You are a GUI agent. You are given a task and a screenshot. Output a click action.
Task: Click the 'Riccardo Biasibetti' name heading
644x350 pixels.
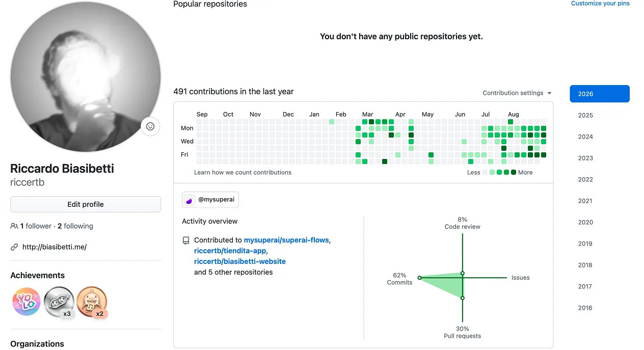click(x=62, y=169)
